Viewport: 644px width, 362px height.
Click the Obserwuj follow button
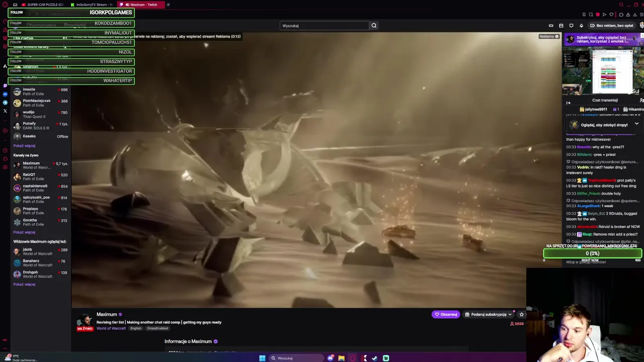tap(446, 314)
